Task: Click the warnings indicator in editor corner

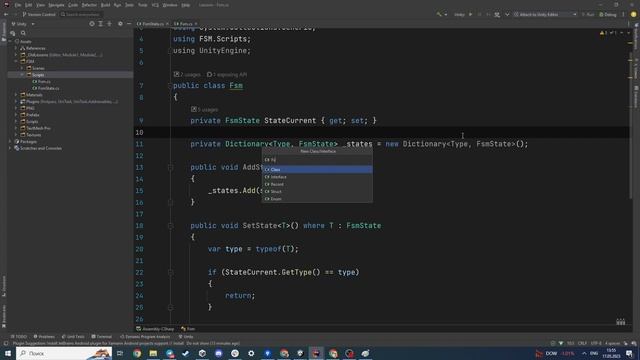Action: tap(603, 33)
